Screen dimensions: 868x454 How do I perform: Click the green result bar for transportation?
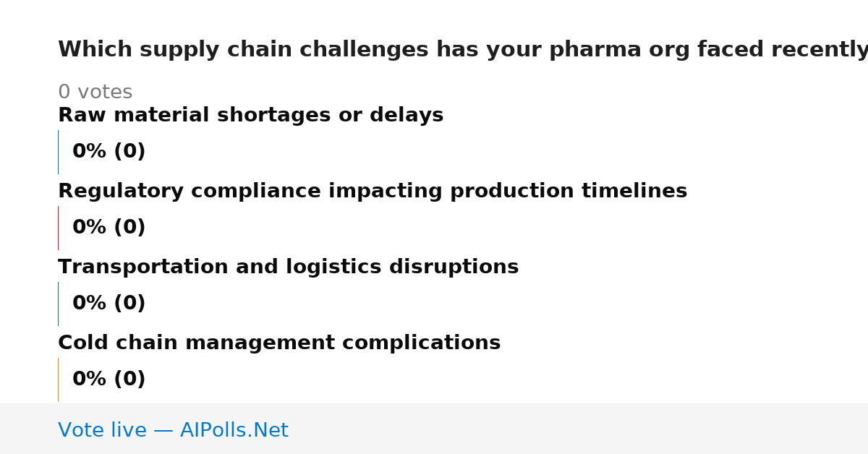[58, 304]
